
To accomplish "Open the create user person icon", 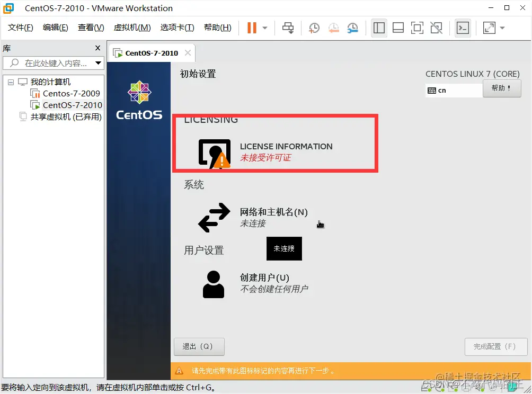I will [214, 284].
